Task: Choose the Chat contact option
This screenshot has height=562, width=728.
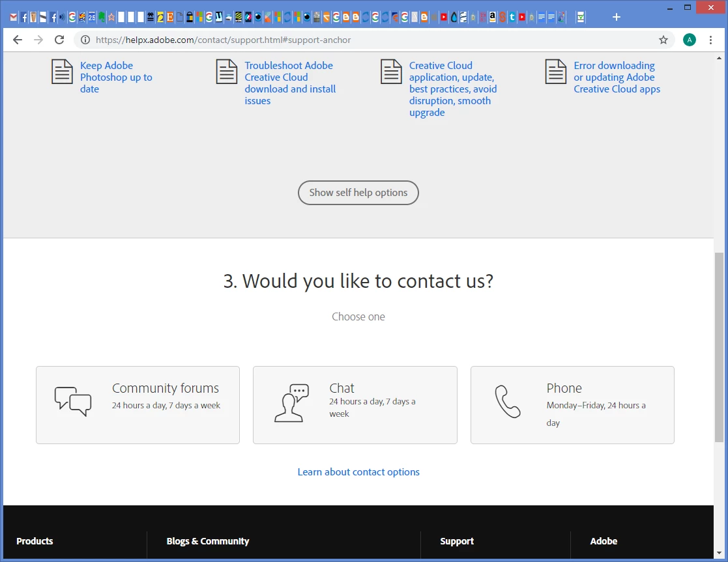Action: click(355, 404)
